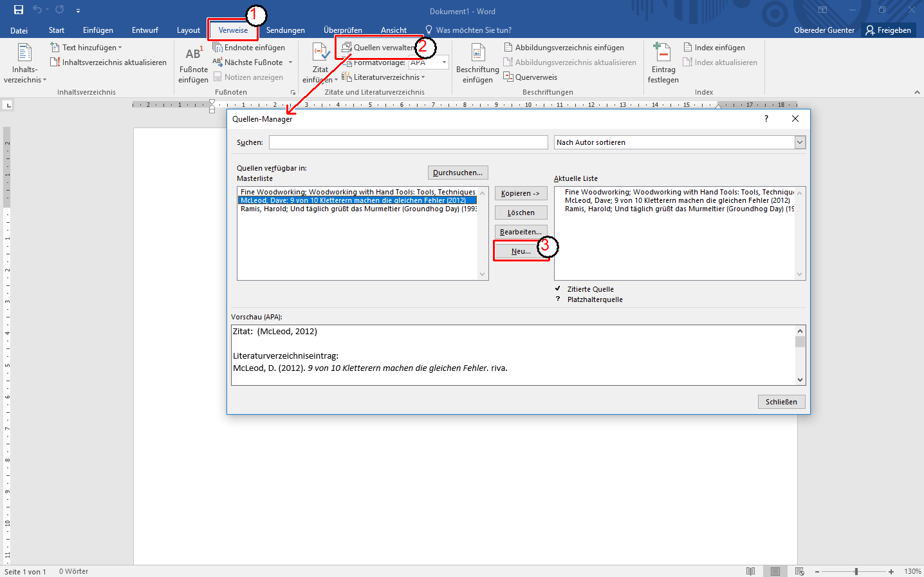This screenshot has height=577, width=924.
Task: Select the Sendungen tab
Action: (x=286, y=30)
